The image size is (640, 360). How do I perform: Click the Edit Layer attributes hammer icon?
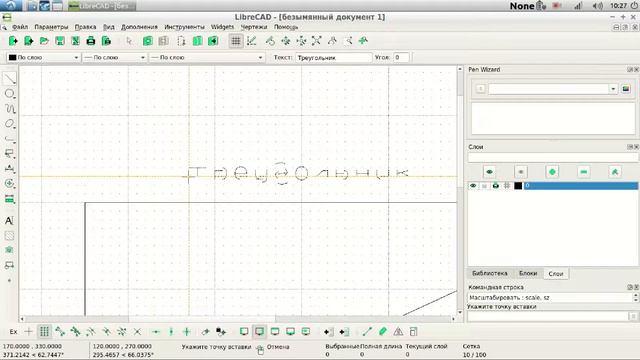(x=615, y=172)
